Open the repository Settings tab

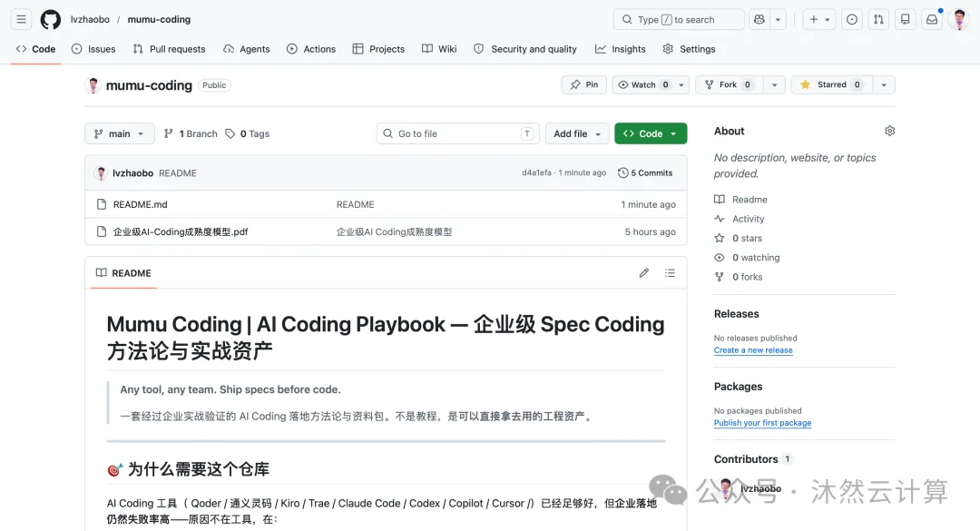tap(690, 49)
